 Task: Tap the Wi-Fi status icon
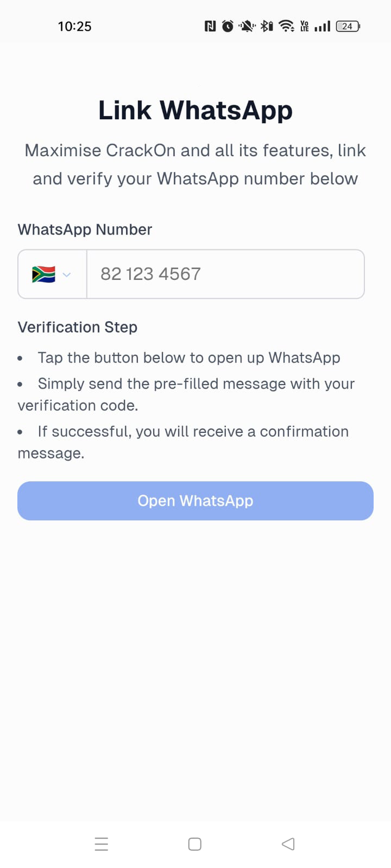click(286, 26)
